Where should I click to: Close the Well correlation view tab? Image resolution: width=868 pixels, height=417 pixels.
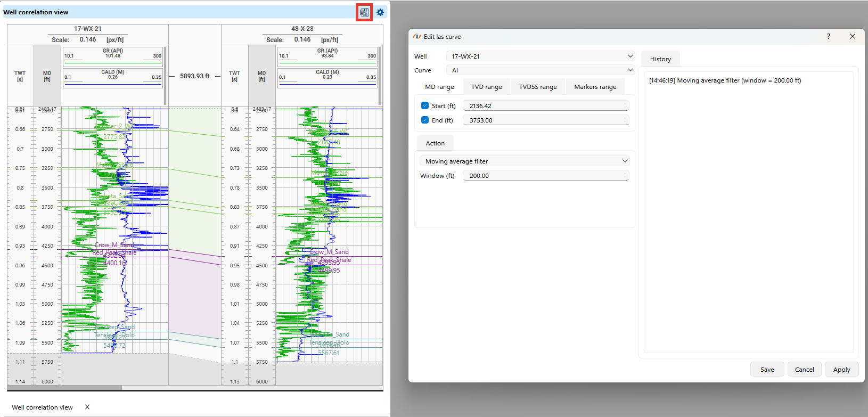coord(87,407)
